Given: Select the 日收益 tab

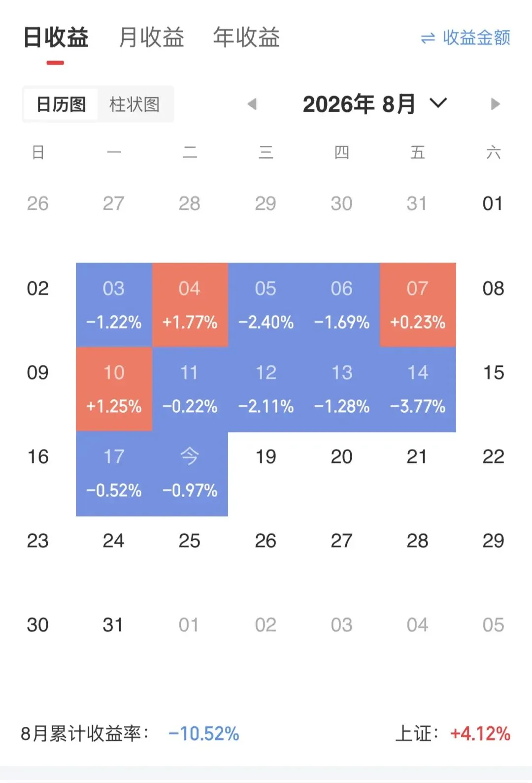Looking at the screenshot, I should (56, 37).
